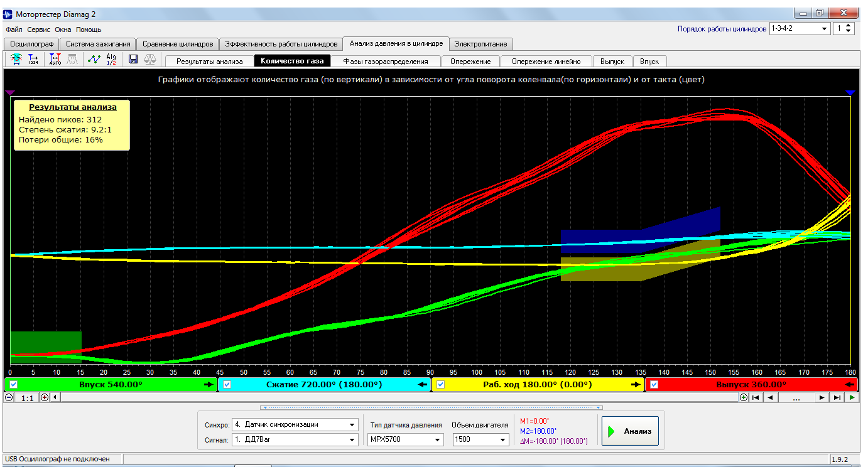The image size is (868, 467).
Task: Click the 1234 cylinder numbering toolbar icon
Action: click(33, 59)
